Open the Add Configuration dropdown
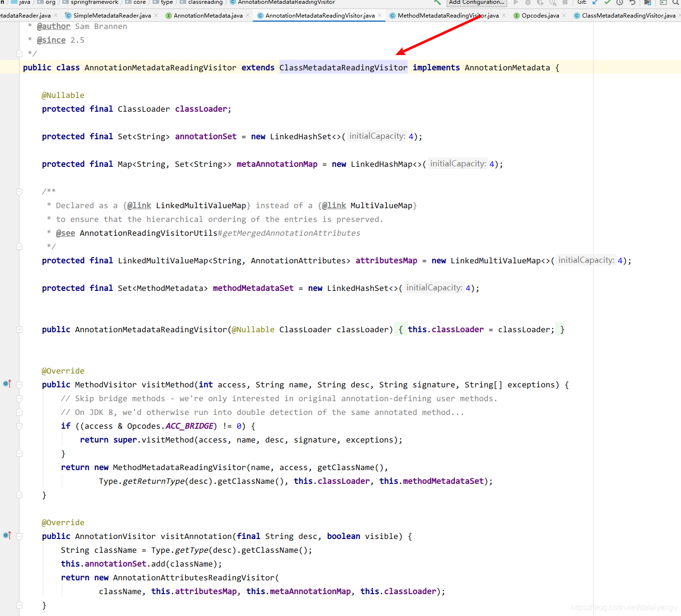 click(x=477, y=2)
